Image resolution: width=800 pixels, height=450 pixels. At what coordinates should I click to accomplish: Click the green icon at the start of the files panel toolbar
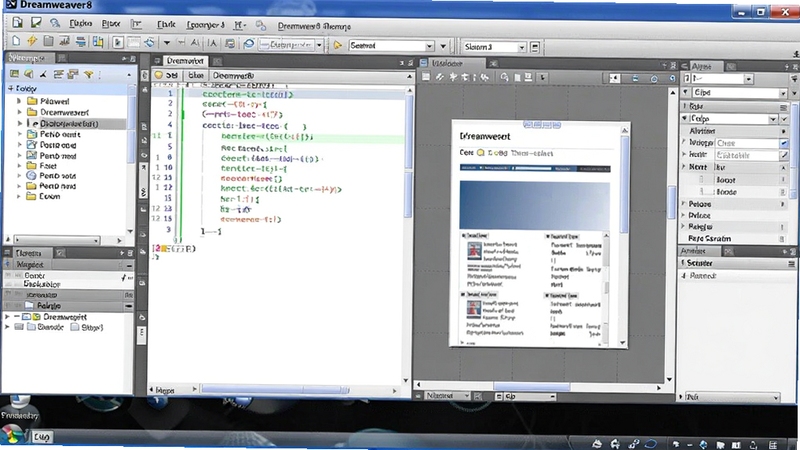14,74
